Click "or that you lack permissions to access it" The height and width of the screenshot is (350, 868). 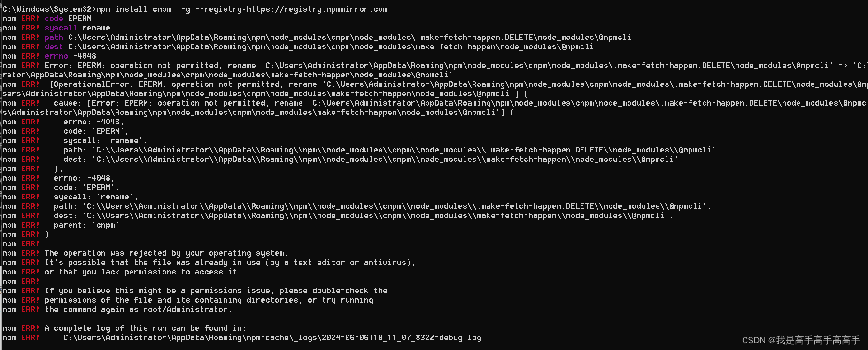click(x=142, y=272)
